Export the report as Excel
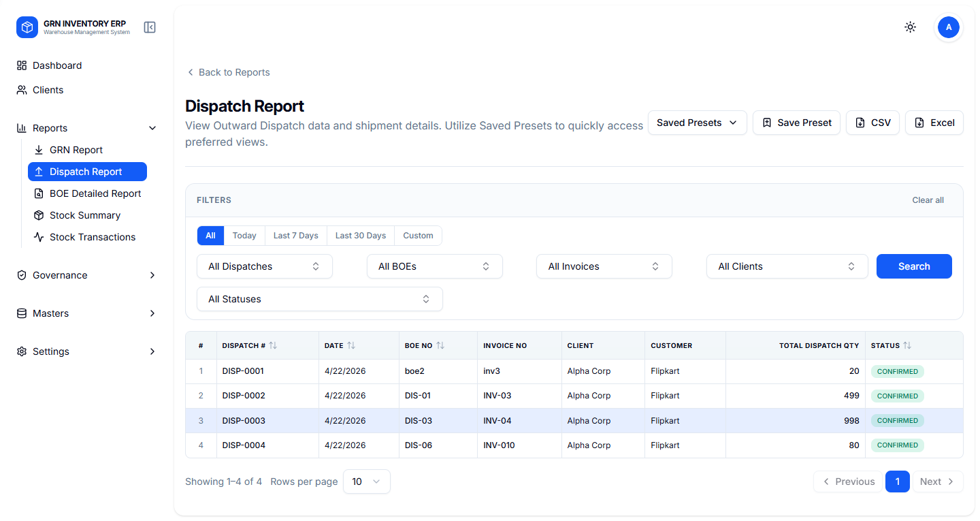The height and width of the screenshot is (521, 980). [934, 123]
